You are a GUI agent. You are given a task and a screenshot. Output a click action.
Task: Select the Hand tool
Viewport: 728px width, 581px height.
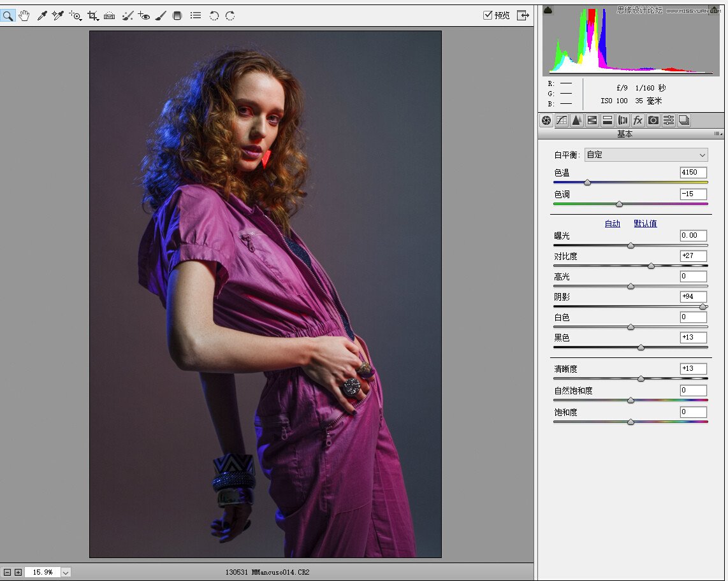coord(24,15)
